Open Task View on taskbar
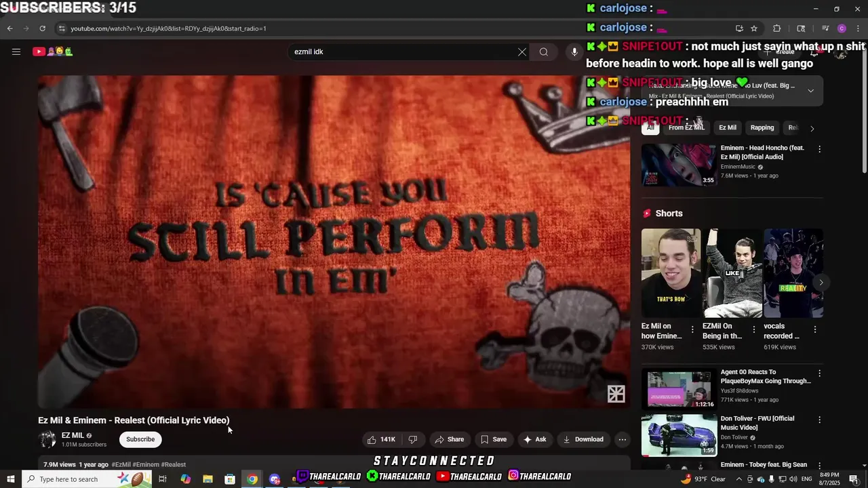Screen dimensions: 868x488 (163, 479)
